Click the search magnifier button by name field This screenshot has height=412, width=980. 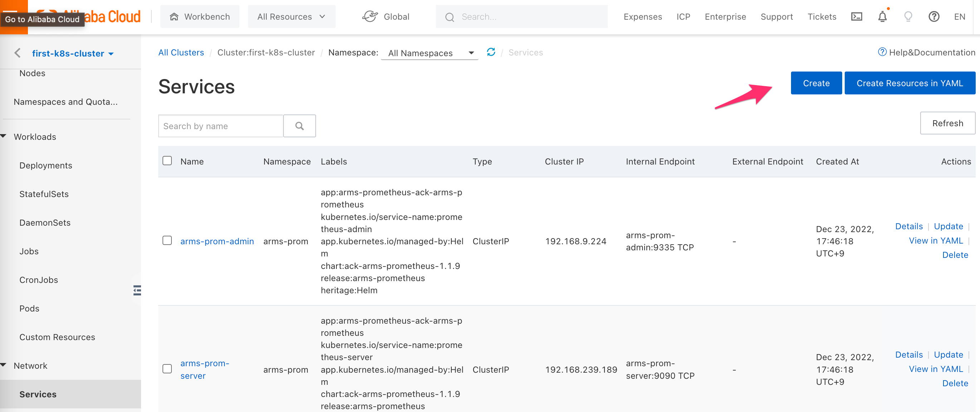(299, 126)
